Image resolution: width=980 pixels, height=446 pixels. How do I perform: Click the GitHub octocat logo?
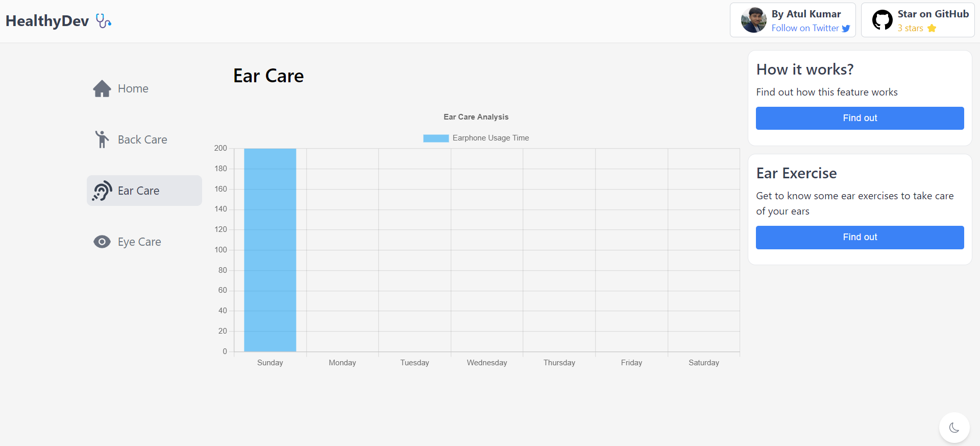[x=882, y=19]
